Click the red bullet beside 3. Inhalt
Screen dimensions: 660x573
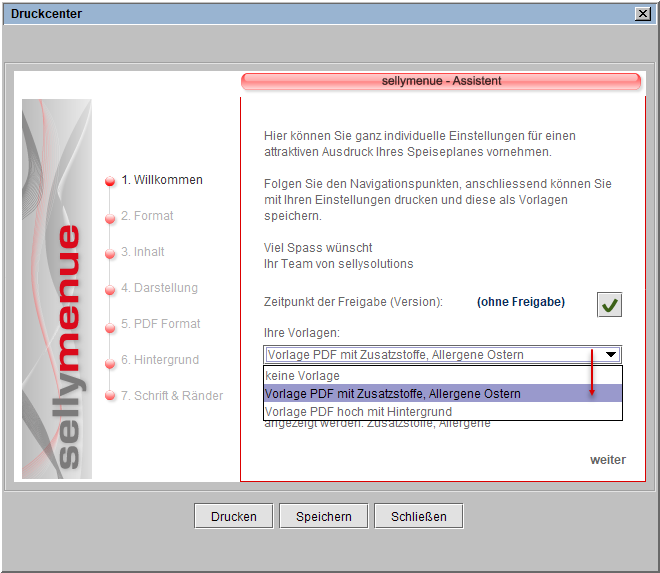pos(110,253)
